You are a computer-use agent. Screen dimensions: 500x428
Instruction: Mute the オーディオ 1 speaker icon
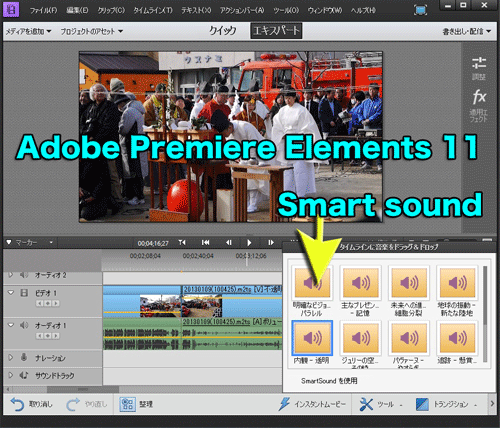[24, 325]
